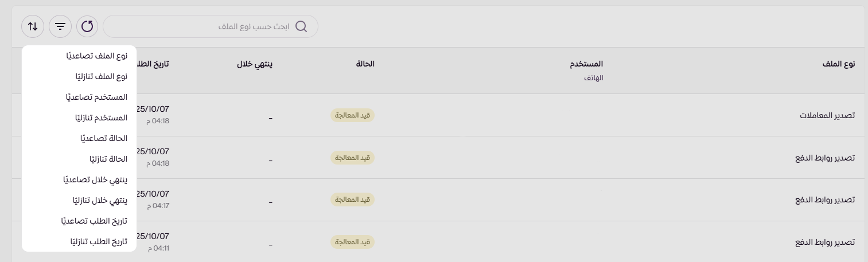The image size is (868, 262).
Task: Click the نوع الملف column header
Action: click(838, 64)
